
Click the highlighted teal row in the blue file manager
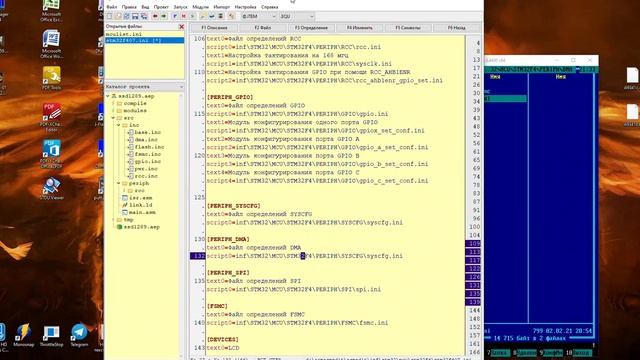(505, 99)
